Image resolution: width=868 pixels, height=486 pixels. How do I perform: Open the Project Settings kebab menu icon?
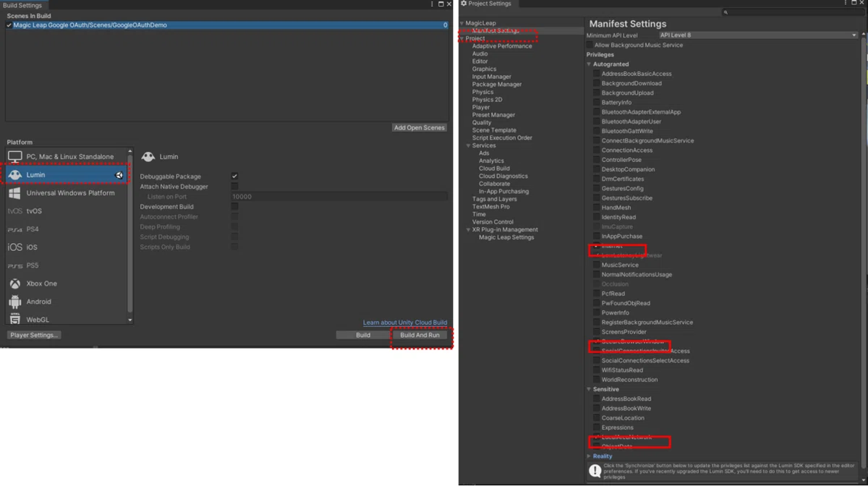click(846, 4)
